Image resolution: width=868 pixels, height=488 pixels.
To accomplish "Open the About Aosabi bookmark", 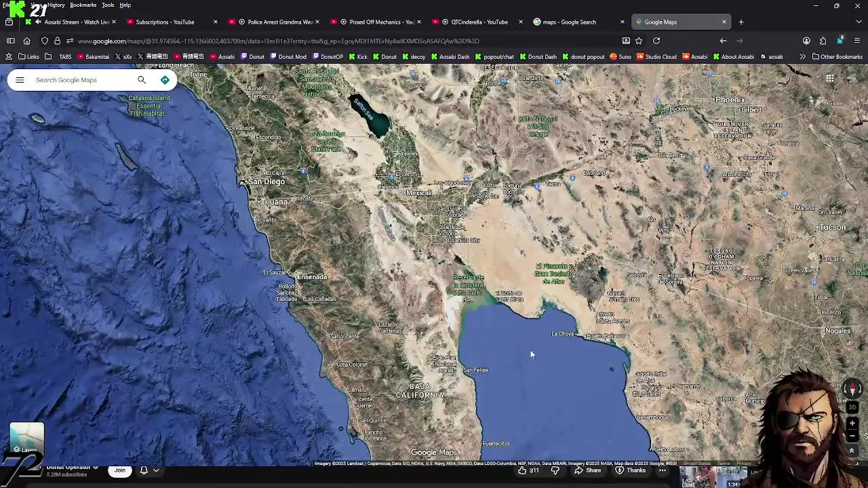I will tap(733, 57).
